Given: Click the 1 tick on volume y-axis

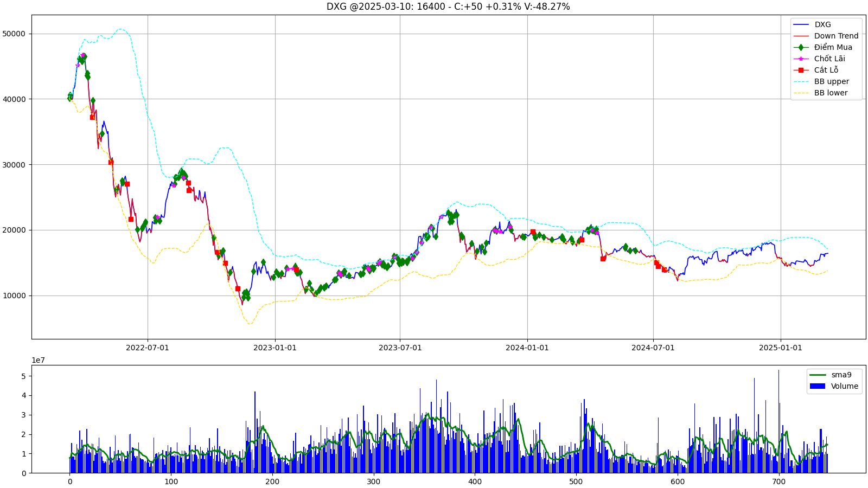Looking at the screenshot, I should point(23,454).
